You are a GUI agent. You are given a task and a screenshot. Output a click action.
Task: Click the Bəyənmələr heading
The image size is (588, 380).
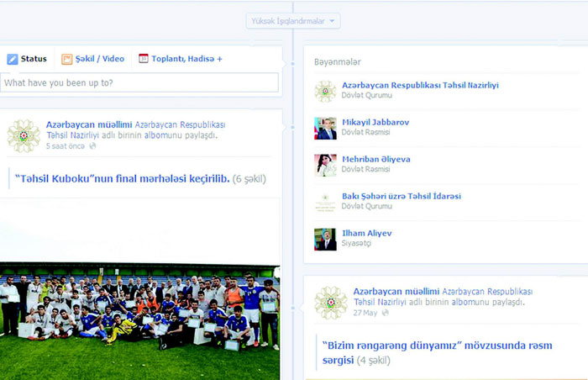(338, 62)
